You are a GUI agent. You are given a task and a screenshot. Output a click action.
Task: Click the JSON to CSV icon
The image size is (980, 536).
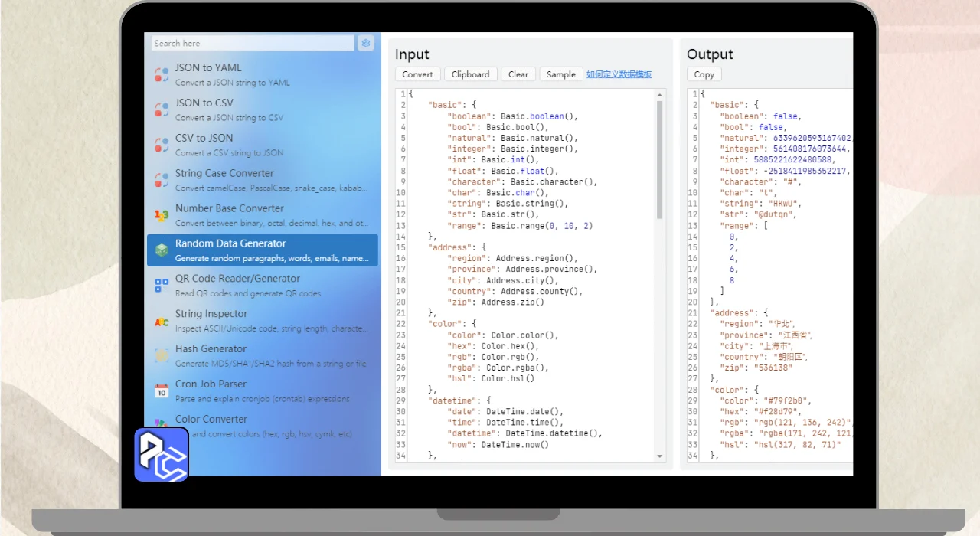tap(162, 109)
